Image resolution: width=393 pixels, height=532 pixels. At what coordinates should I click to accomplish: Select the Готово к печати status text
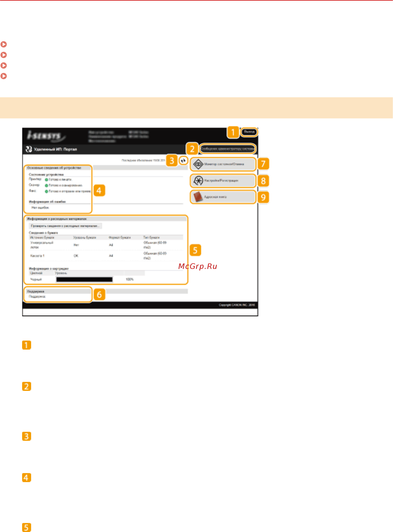[60, 180]
